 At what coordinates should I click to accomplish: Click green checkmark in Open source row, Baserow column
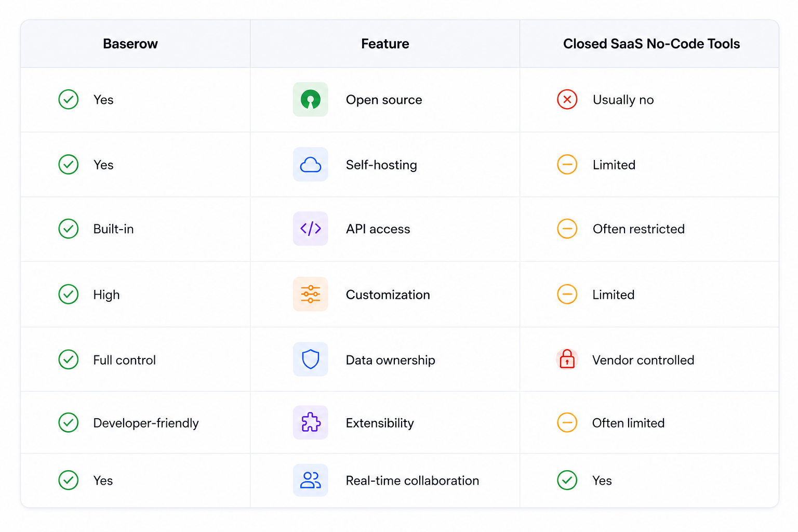point(69,99)
